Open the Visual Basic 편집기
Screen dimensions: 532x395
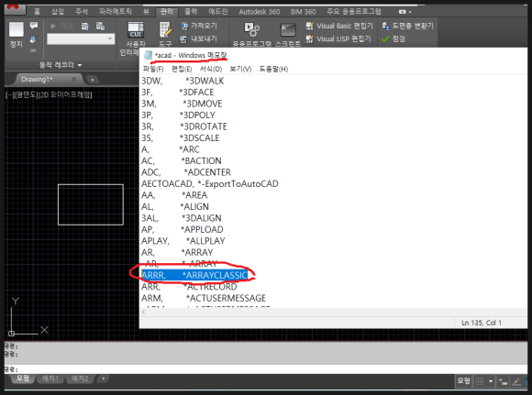coord(339,26)
